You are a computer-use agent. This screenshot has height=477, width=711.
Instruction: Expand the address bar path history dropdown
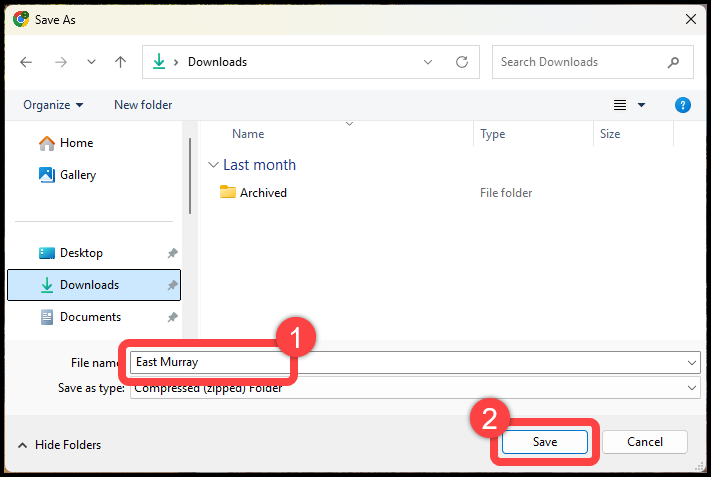429,62
